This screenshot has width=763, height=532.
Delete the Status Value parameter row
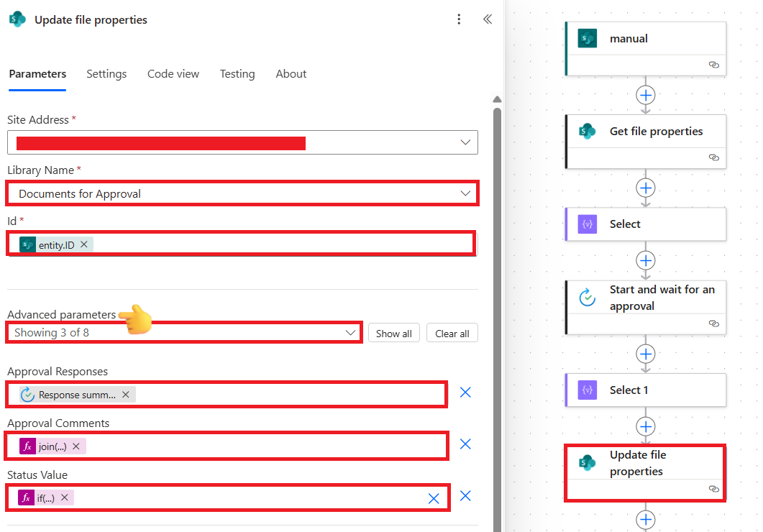[465, 496]
